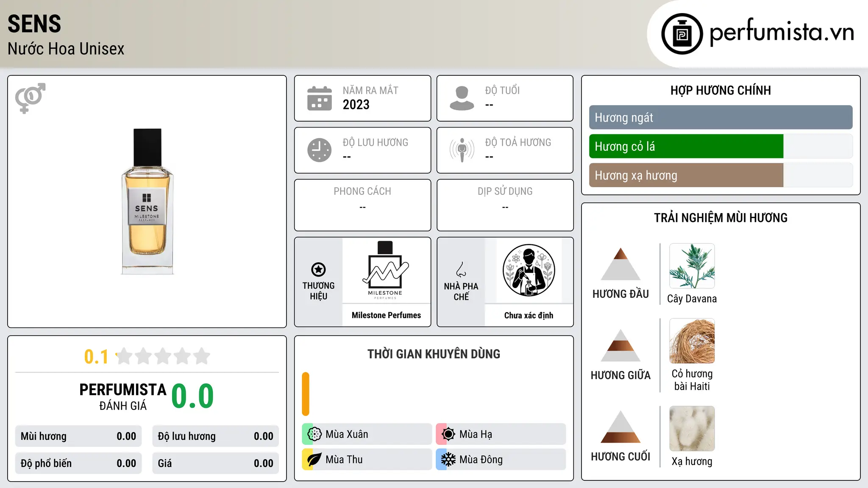This screenshot has width=868, height=488.
Task: Click the Mùa Xuân season label
Action: click(x=347, y=434)
